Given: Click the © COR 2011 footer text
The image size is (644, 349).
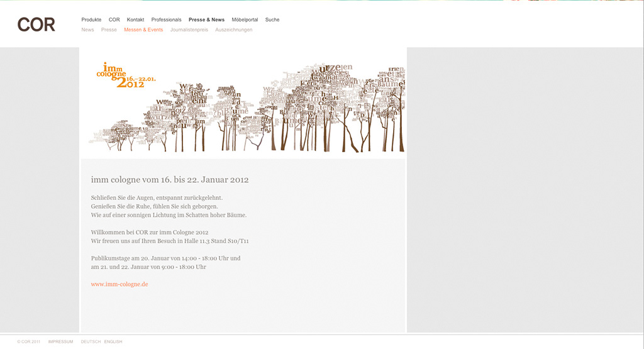Looking at the screenshot, I should coord(29,341).
